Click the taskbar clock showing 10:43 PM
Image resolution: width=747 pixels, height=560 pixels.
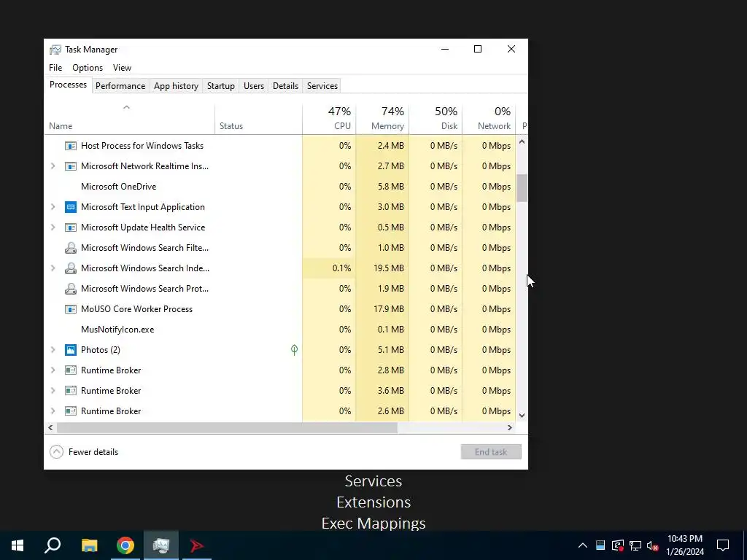(685, 545)
